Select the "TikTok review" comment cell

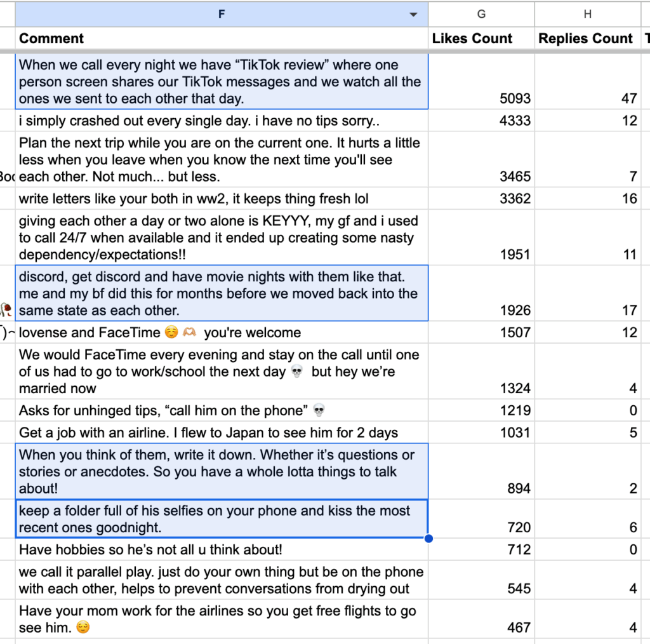pos(221,82)
